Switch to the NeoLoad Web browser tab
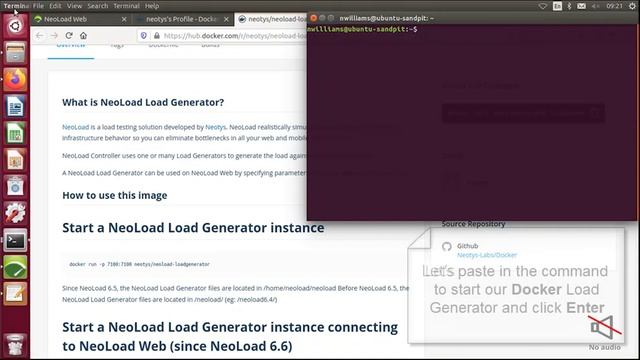The height and width of the screenshot is (360, 640). click(81, 19)
